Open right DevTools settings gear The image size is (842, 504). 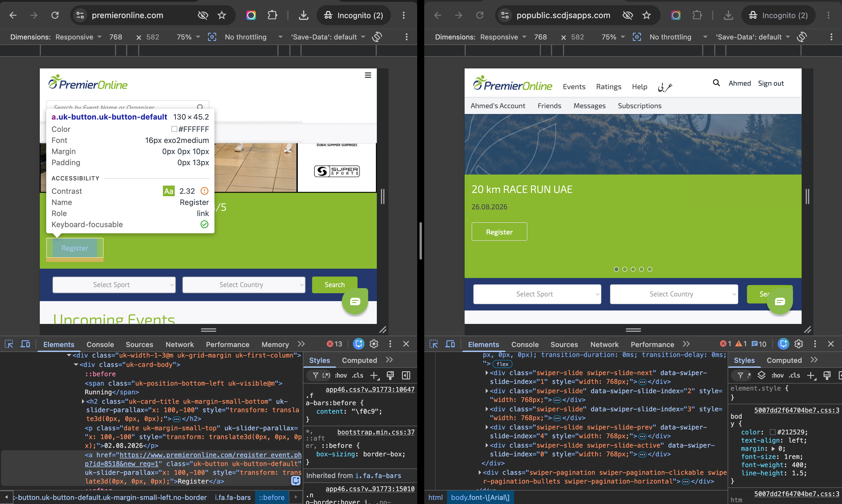[799, 344]
